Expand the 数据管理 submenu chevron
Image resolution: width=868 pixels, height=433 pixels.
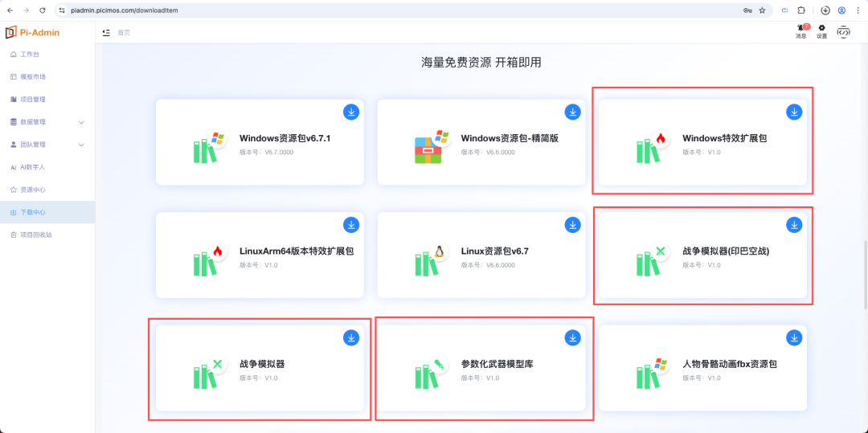[x=81, y=122]
